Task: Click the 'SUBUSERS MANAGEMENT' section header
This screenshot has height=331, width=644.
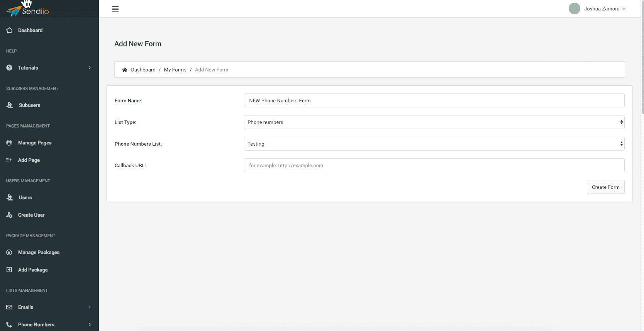Action: (32, 88)
